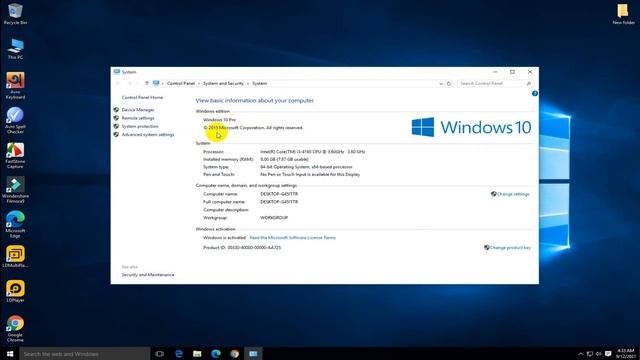Screen dimensions: 640x360
Task: Click the Change settings link
Action: tap(513, 194)
